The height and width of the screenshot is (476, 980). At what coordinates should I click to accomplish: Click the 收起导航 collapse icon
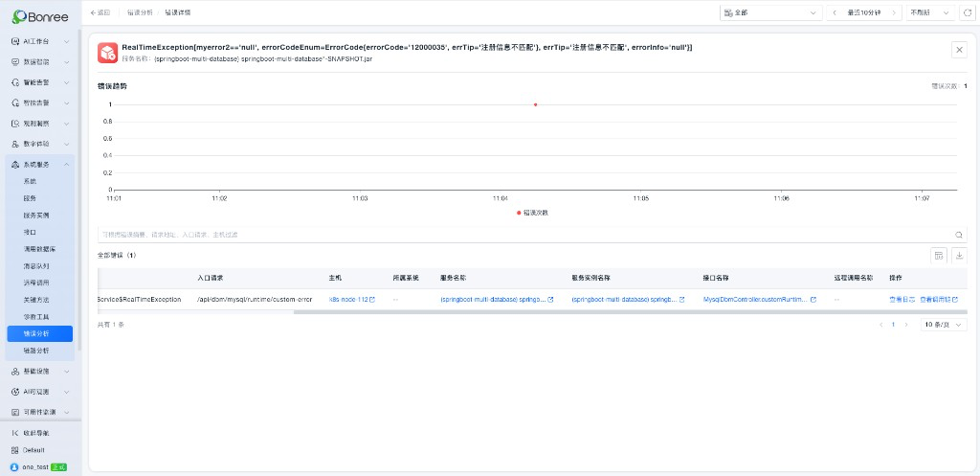pyautogui.click(x=15, y=433)
